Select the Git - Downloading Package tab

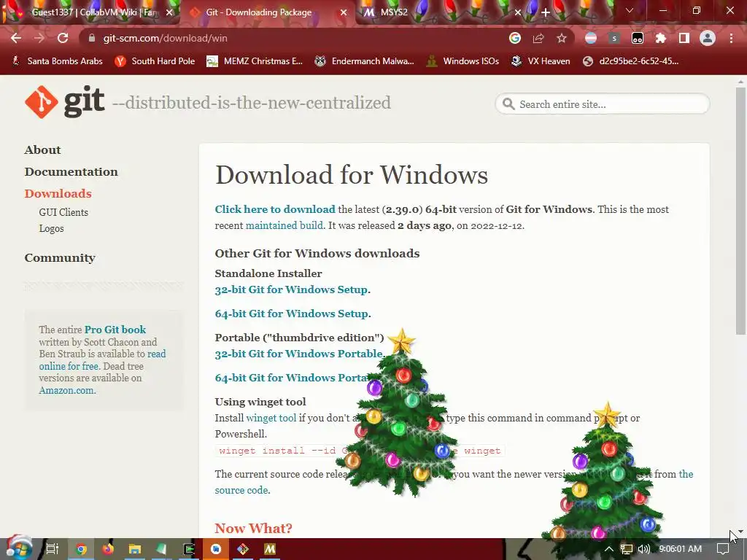[x=259, y=12]
